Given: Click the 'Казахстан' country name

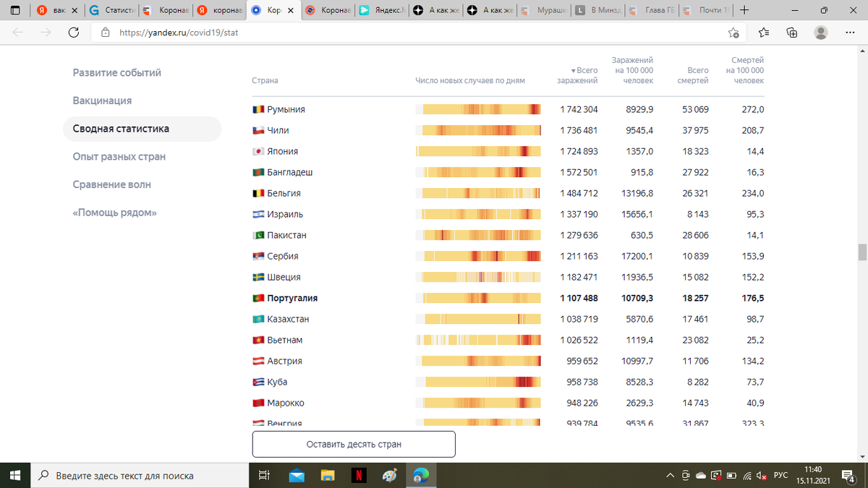Looking at the screenshot, I should [286, 319].
